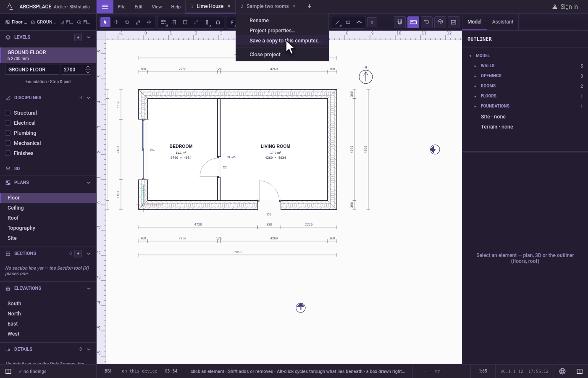The height and width of the screenshot is (378, 588).
Task: Toggle the ruler dimensions button
Action: pyautogui.click(x=413, y=22)
